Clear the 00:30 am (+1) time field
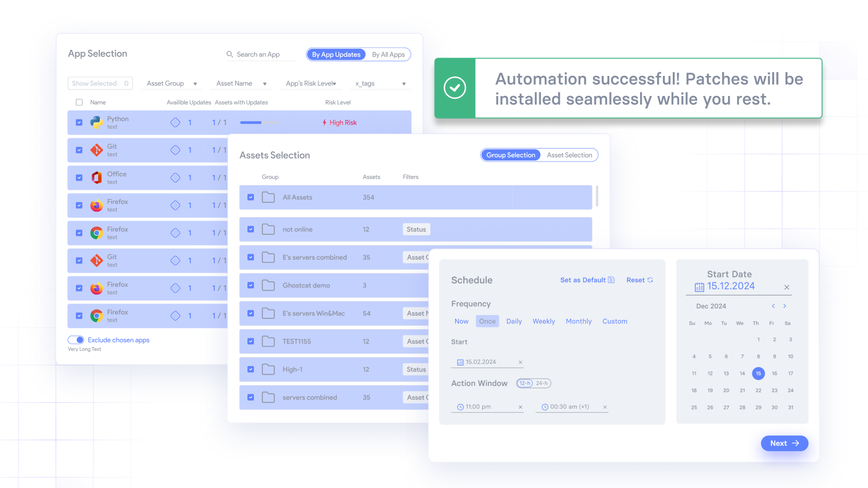This screenshot has height=488, width=868. click(x=605, y=407)
